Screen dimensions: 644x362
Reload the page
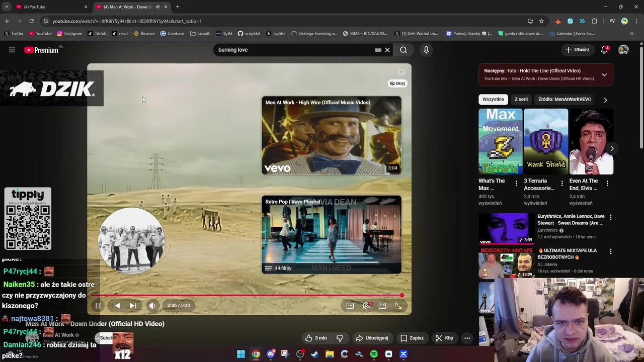click(31, 21)
